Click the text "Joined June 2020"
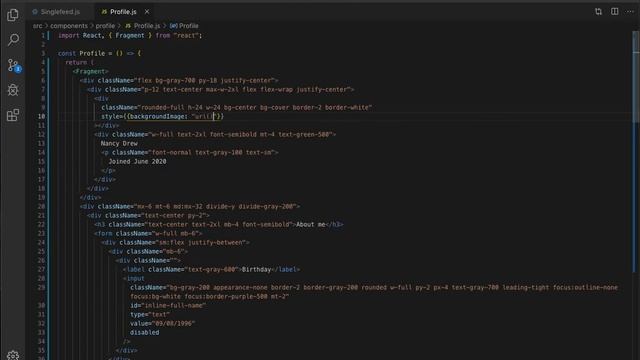 [x=137, y=161]
